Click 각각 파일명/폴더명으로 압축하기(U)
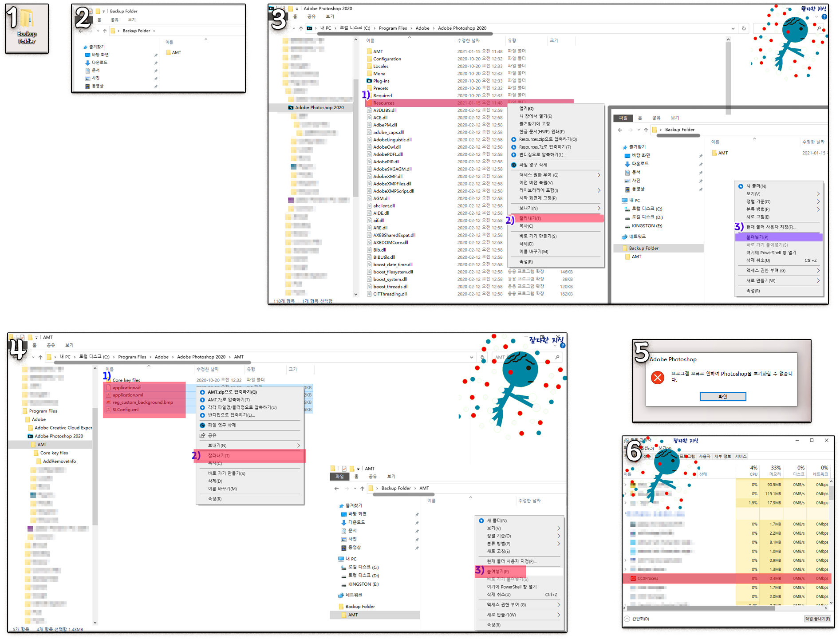Screen dimensions: 840x639 (242, 407)
